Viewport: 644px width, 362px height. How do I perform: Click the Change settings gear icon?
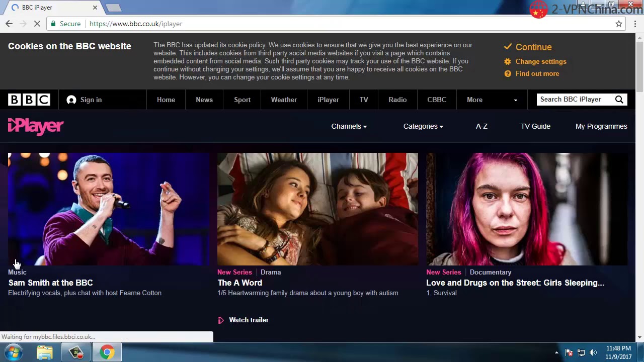(x=508, y=61)
